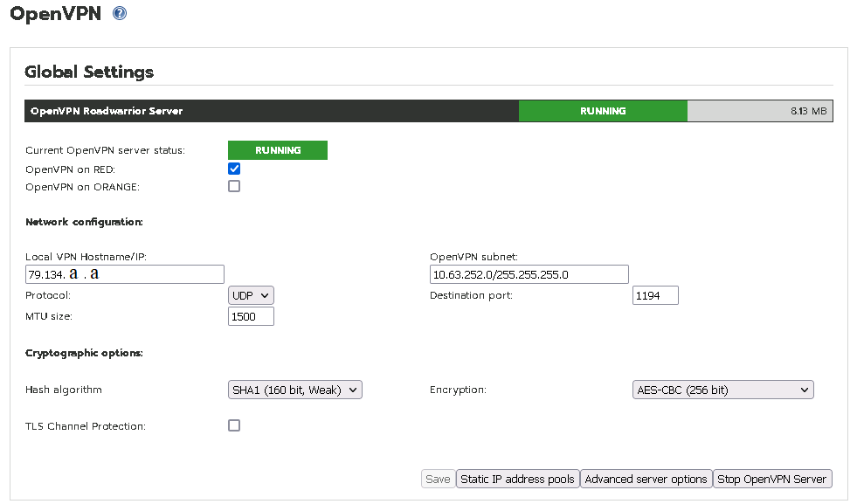Click the green RUNNING server status badge
The height and width of the screenshot is (504, 857).
coord(278,150)
